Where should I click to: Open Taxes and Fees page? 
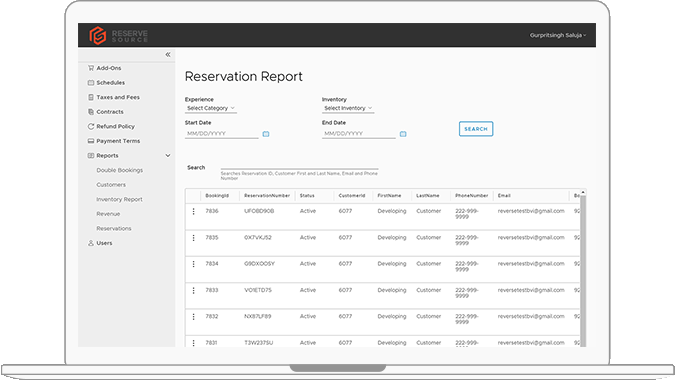pyautogui.click(x=118, y=97)
